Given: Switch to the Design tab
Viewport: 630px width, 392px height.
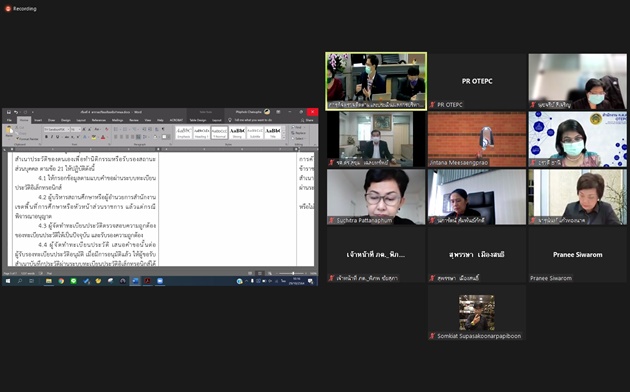Looking at the screenshot, I should coord(65,120).
